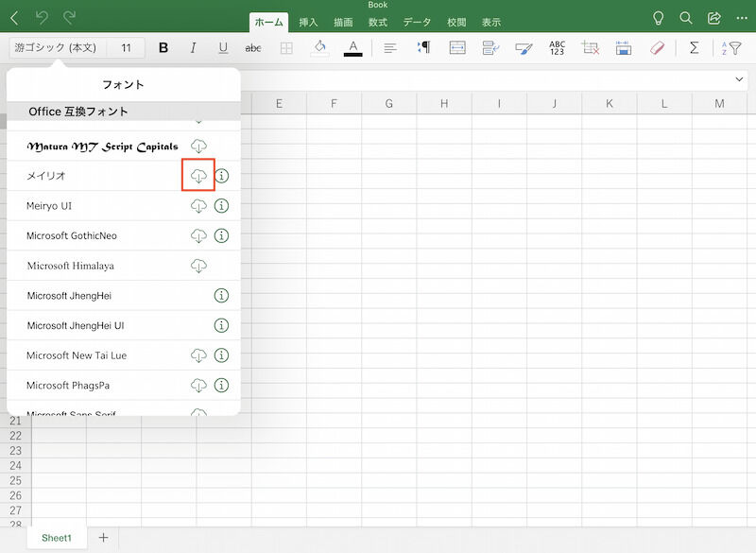The width and height of the screenshot is (756, 553).
Task: Switch to the 挿入 tab
Action: pyautogui.click(x=308, y=22)
